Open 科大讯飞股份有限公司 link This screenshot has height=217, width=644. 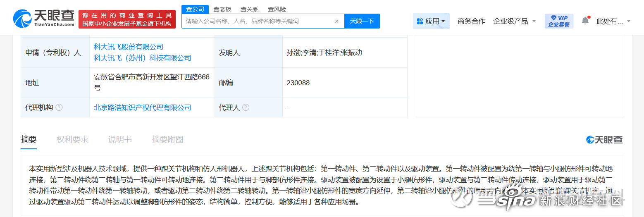pyautogui.click(x=129, y=47)
